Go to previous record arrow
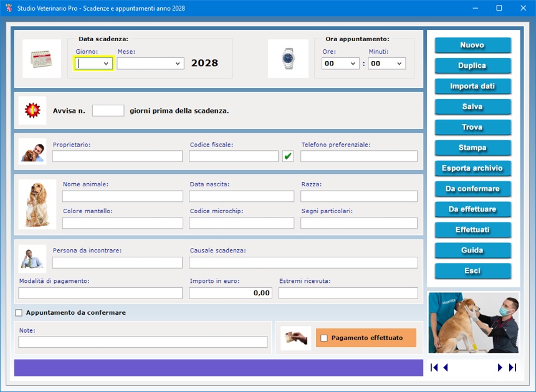The width and height of the screenshot is (536, 392). pos(446,368)
